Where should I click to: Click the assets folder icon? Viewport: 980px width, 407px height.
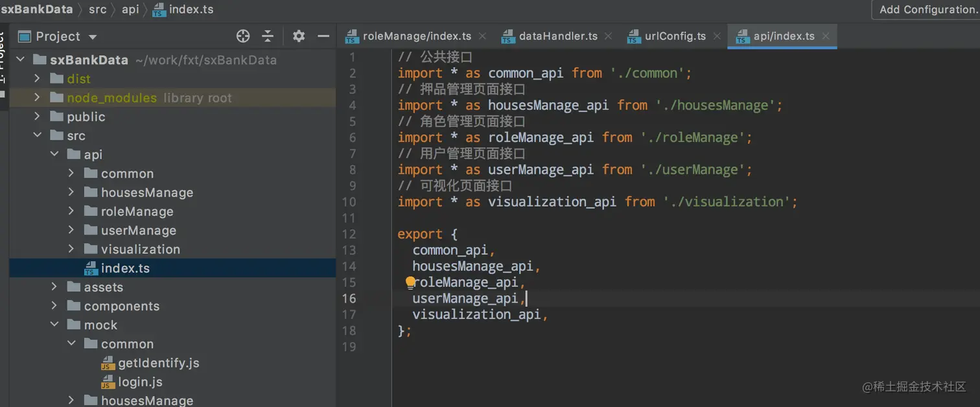click(x=73, y=287)
